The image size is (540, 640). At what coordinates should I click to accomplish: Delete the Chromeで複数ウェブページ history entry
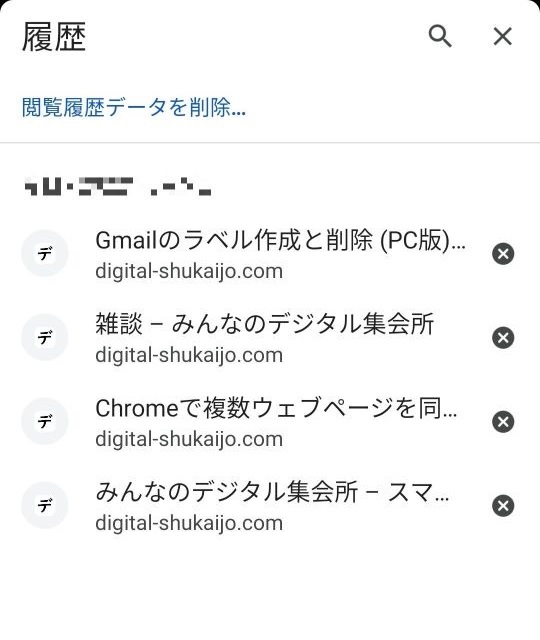pyautogui.click(x=503, y=422)
